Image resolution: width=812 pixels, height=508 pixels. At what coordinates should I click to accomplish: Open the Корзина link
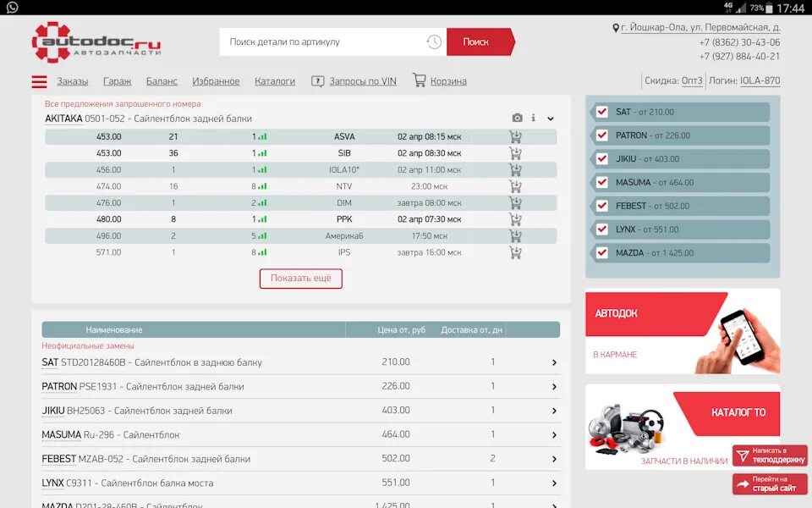[x=448, y=81]
